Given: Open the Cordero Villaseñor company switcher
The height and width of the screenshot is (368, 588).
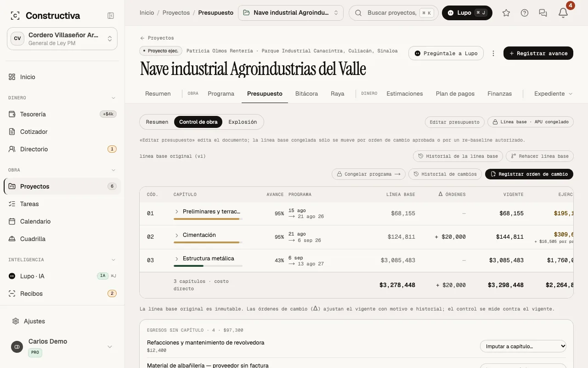Looking at the screenshot, I should pos(62,39).
